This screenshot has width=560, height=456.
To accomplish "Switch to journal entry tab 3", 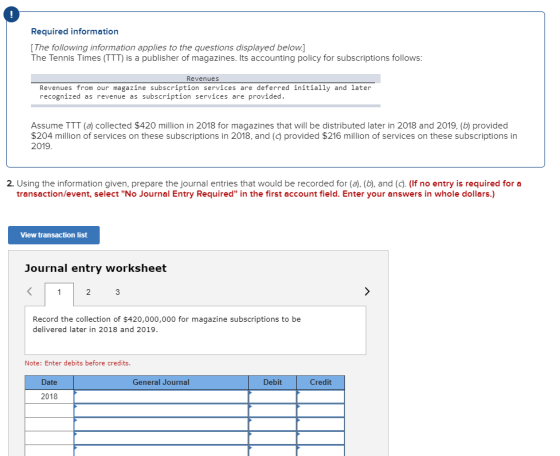I will (118, 292).
